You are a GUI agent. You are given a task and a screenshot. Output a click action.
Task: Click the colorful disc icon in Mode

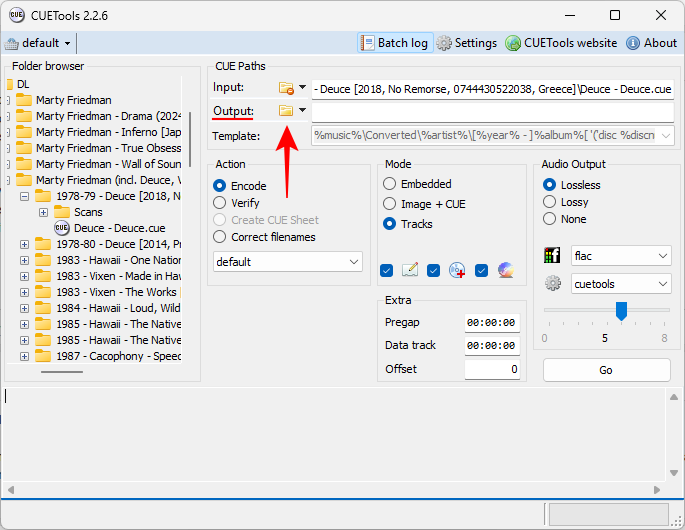click(505, 270)
